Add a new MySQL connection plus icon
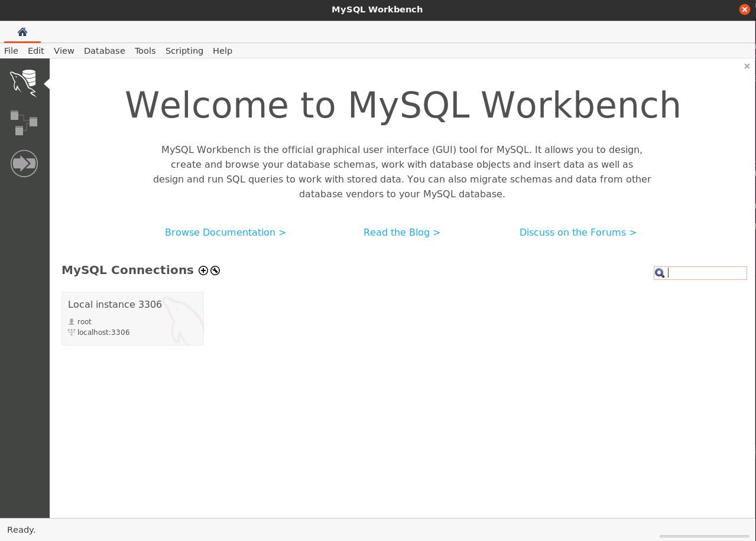 [203, 270]
